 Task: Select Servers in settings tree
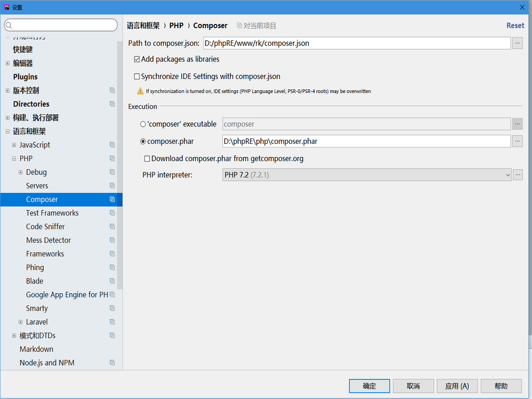click(37, 185)
